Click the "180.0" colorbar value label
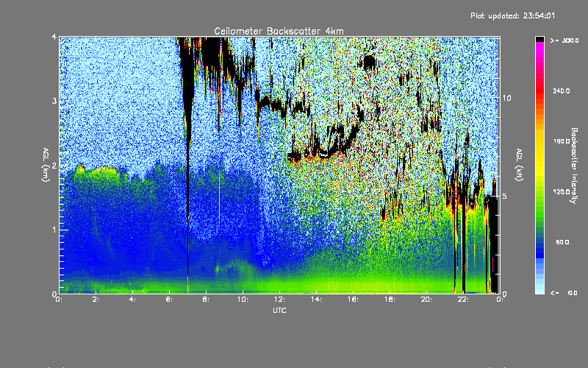The width and height of the screenshot is (588, 368). tap(562, 141)
